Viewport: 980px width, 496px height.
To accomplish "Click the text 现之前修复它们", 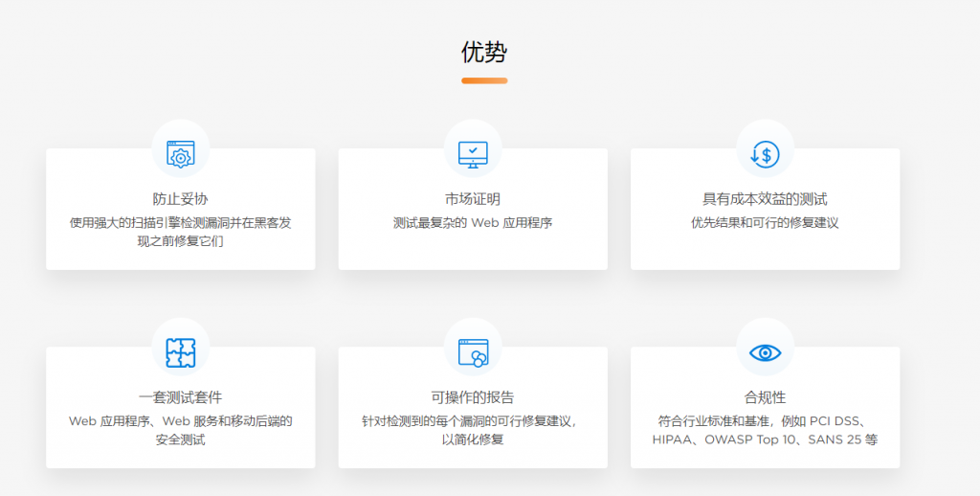I will coord(181,241).
